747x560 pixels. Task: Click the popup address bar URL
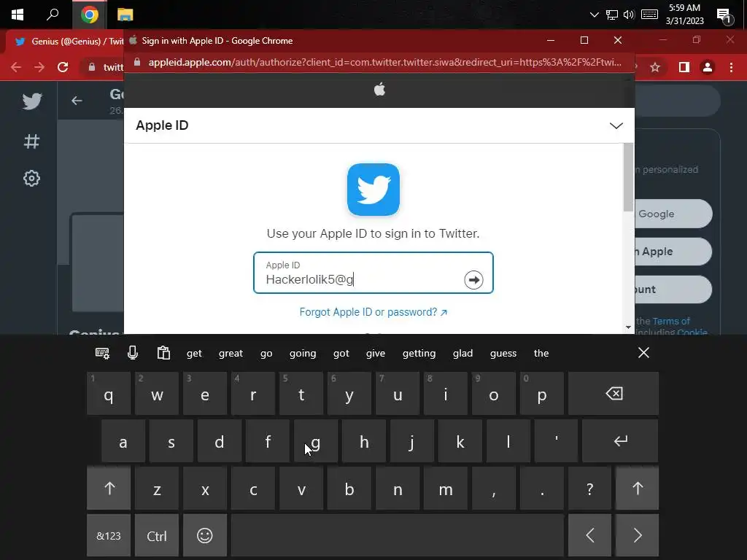(x=384, y=63)
